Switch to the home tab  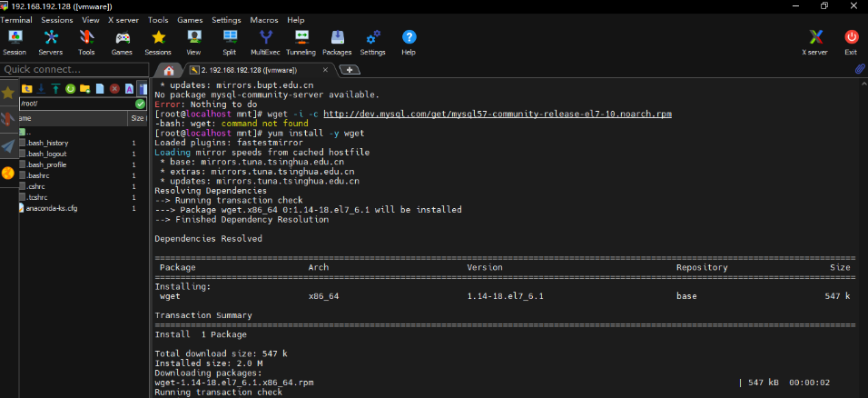(x=168, y=70)
